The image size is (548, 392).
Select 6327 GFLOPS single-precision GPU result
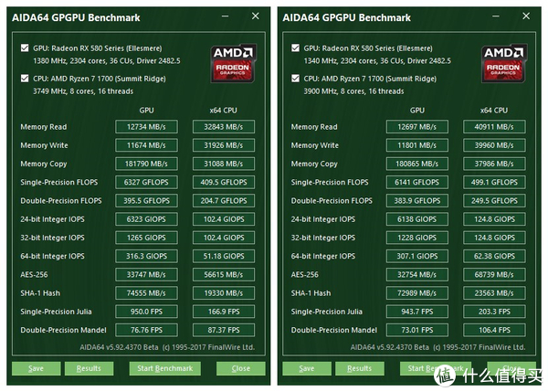coord(146,182)
